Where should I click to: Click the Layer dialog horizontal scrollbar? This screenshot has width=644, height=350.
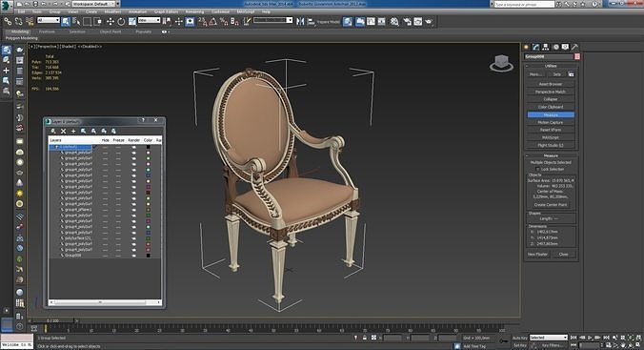click(105, 302)
